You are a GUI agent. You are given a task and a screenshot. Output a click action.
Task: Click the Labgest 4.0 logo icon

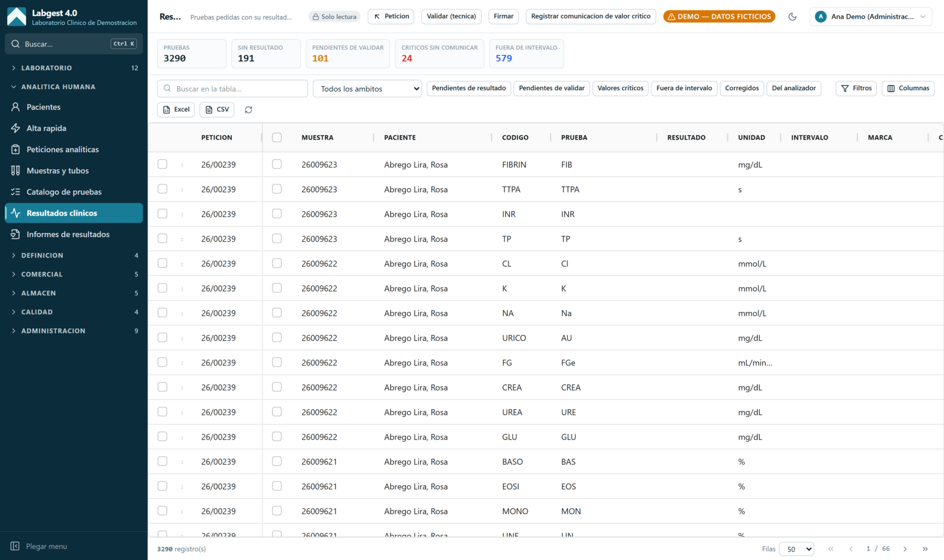(x=17, y=17)
